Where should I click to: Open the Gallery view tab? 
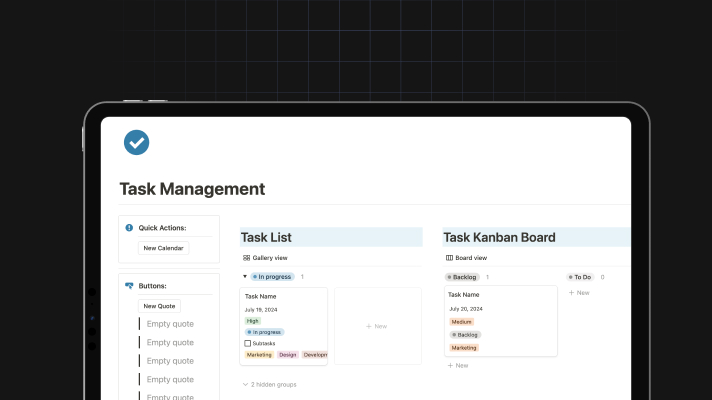click(269, 258)
